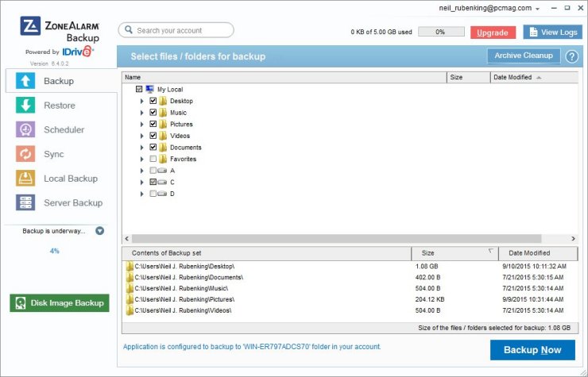Check the drive D checkbox

(x=153, y=194)
